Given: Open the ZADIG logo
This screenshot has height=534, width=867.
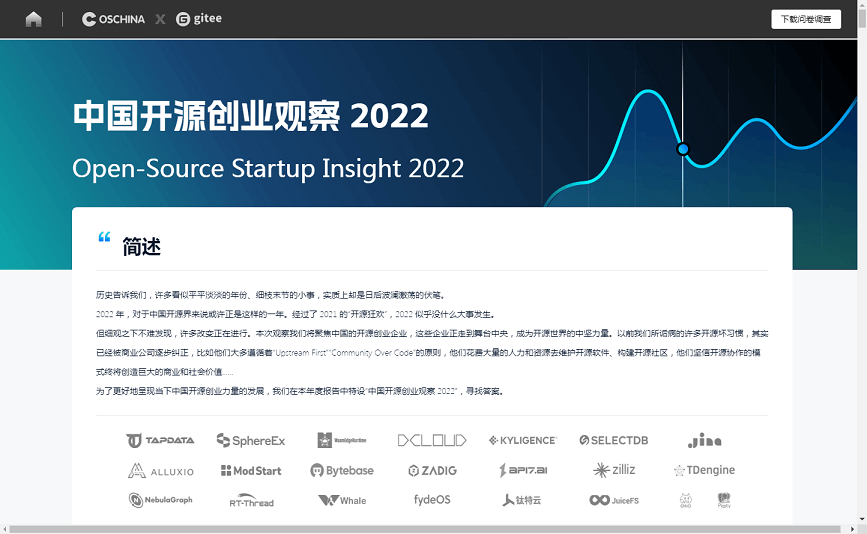Looking at the screenshot, I should [432, 471].
